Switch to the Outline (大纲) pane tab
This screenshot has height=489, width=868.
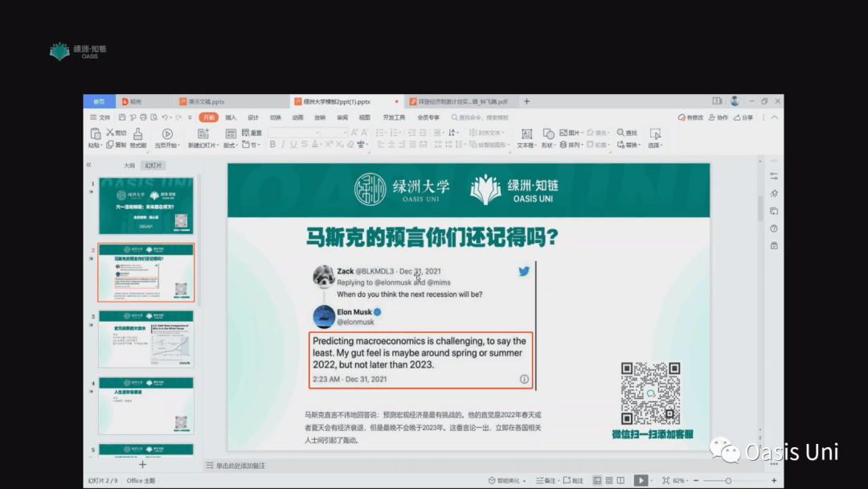click(129, 165)
